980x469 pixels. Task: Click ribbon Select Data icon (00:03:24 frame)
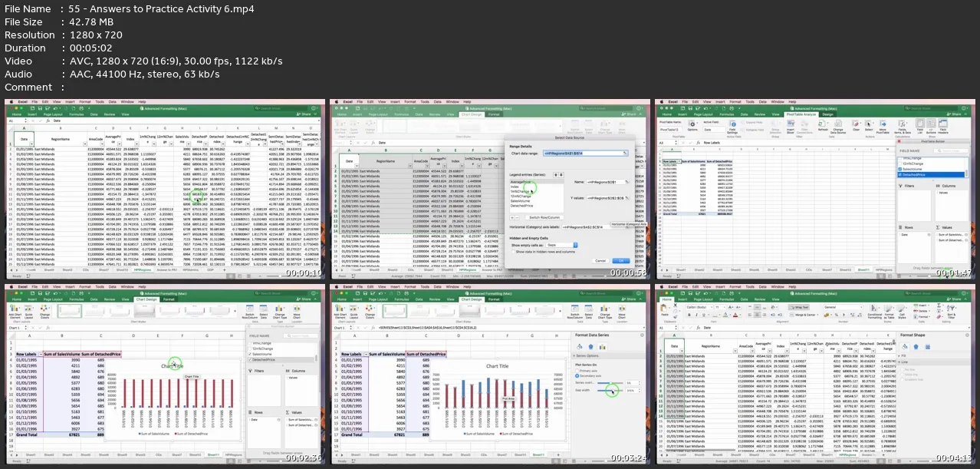588,309
